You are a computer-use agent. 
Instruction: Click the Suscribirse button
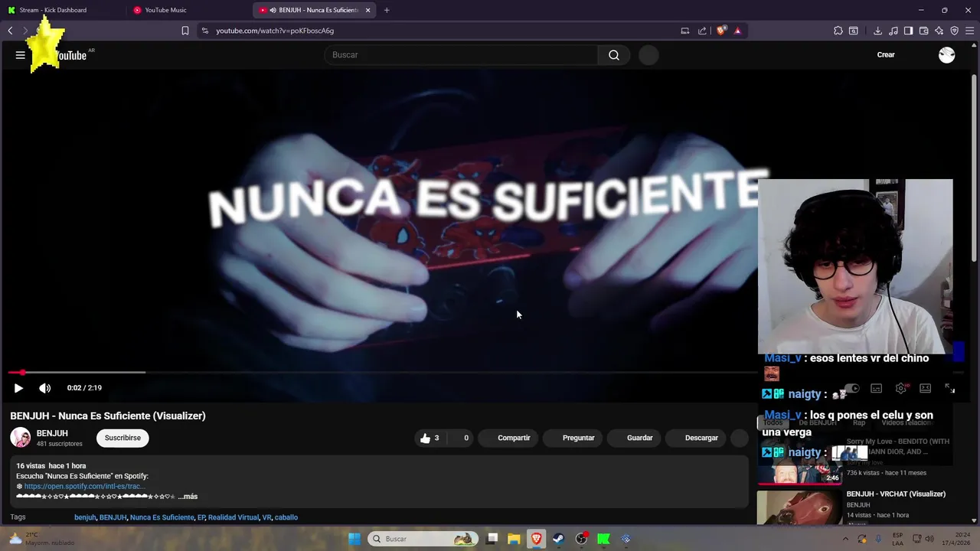(122, 438)
